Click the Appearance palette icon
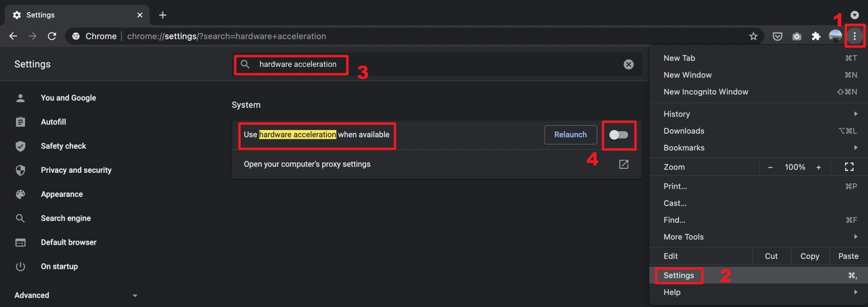The width and height of the screenshot is (868, 307). coord(20,194)
